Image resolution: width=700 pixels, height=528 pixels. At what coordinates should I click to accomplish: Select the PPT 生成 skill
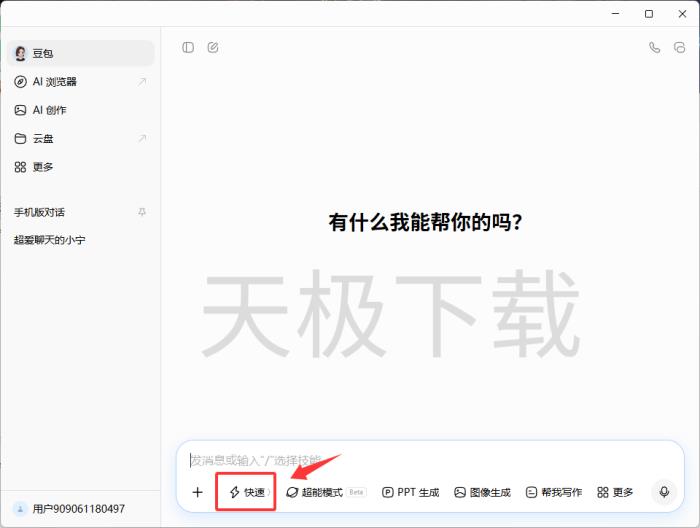point(410,492)
